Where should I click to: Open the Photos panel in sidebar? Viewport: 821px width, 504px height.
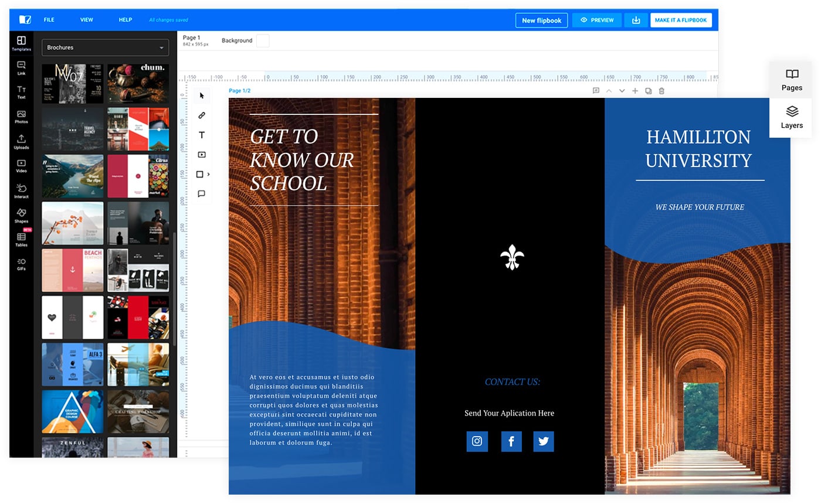coord(21,117)
